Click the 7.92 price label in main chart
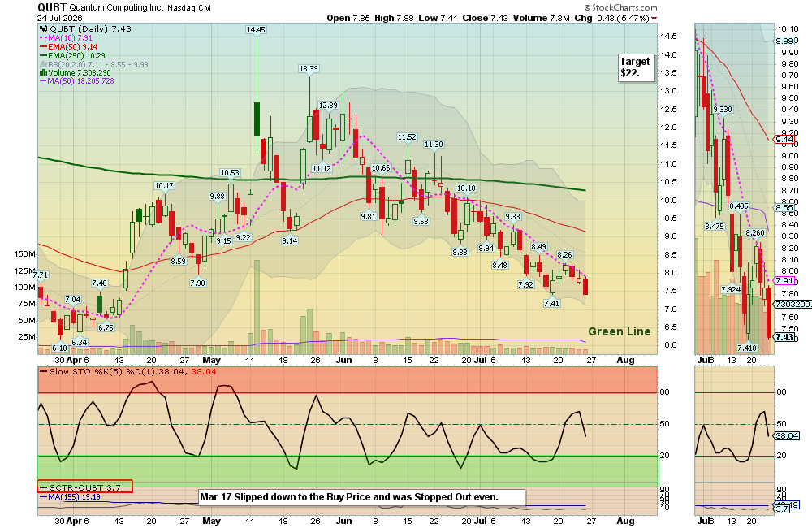812x528 pixels. point(525,284)
